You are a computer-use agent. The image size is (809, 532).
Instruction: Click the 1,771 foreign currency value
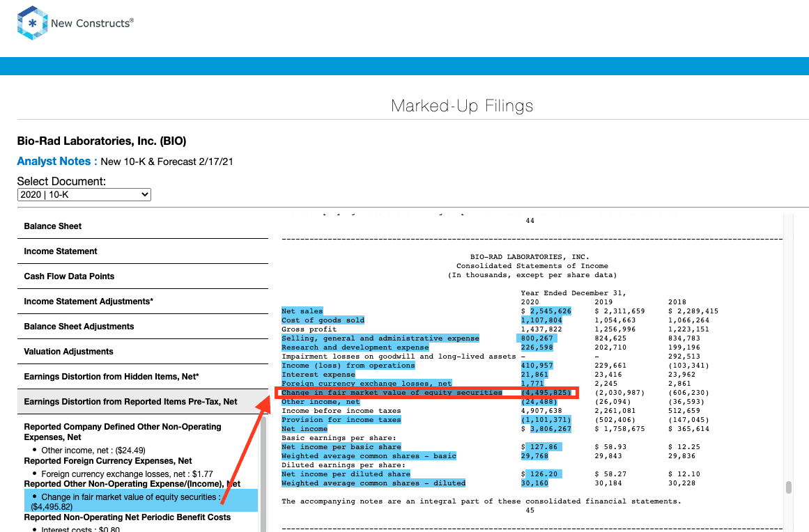[532, 384]
